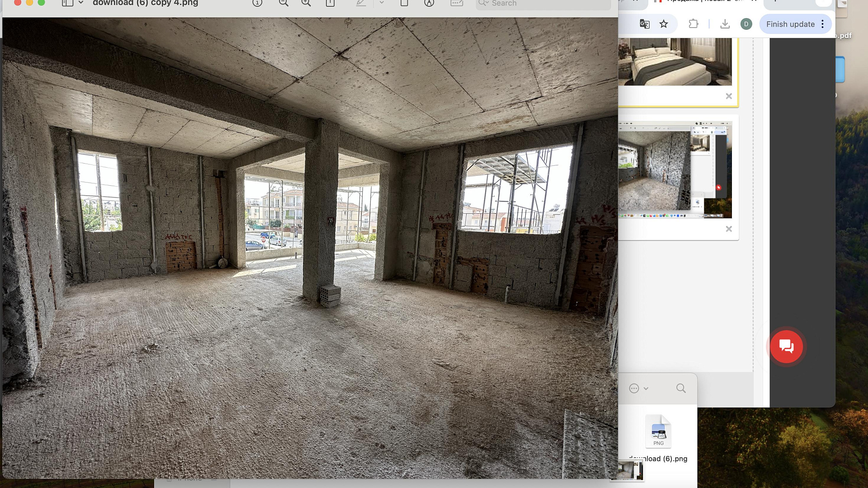Click the Google Translate icon in Chrome
Viewport: 868px width, 488px height.
coord(645,24)
